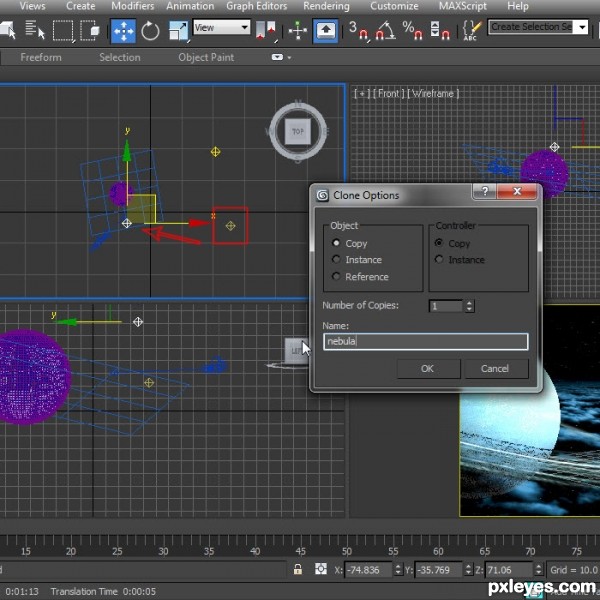Open the Help menu
600x600 pixels.
tap(518, 6)
